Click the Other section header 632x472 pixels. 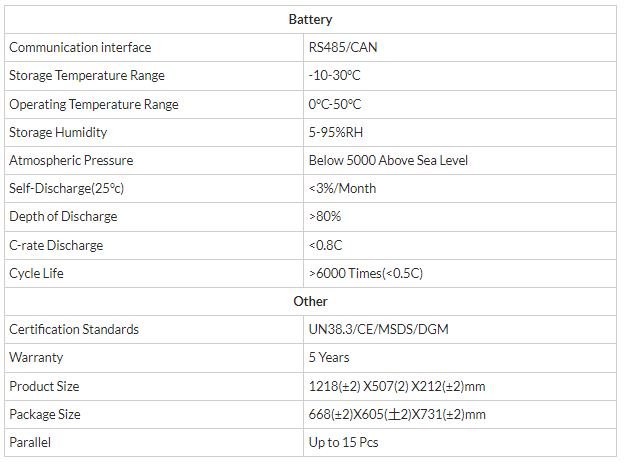310,301
